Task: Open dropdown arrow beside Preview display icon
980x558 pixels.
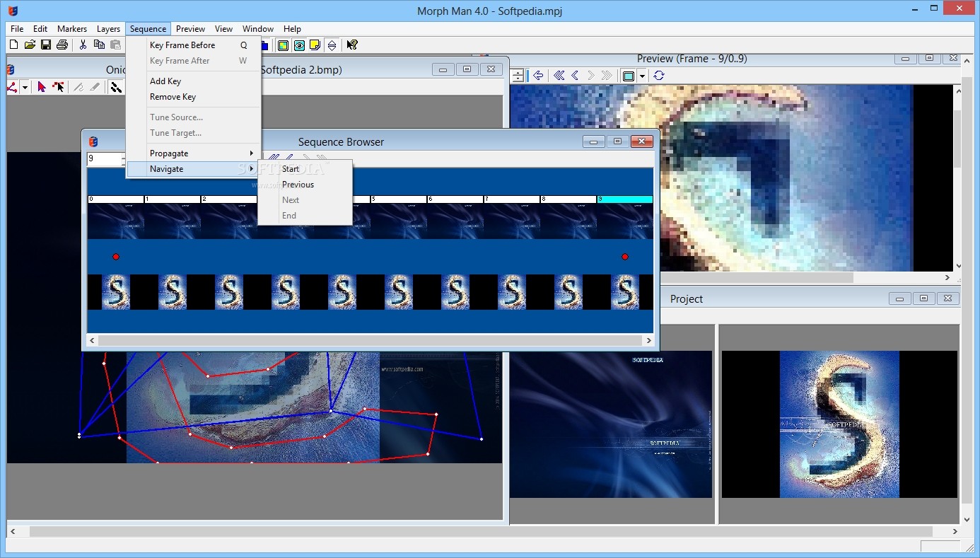Action: tap(642, 76)
